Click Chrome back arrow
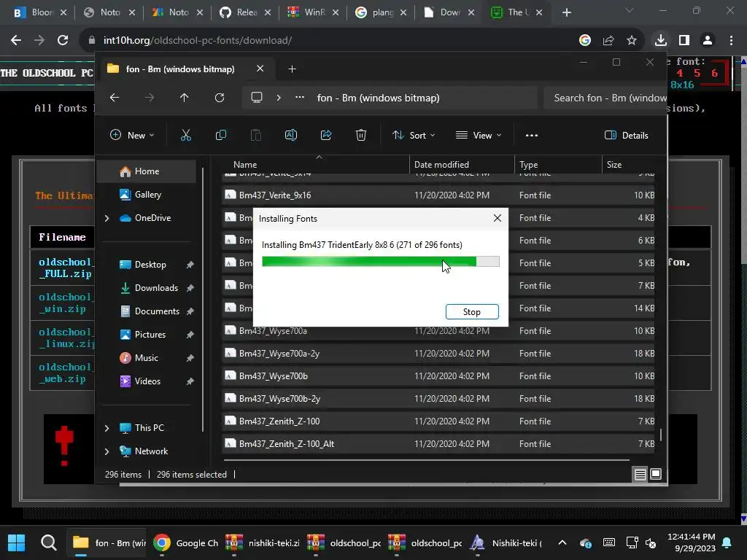 point(16,41)
